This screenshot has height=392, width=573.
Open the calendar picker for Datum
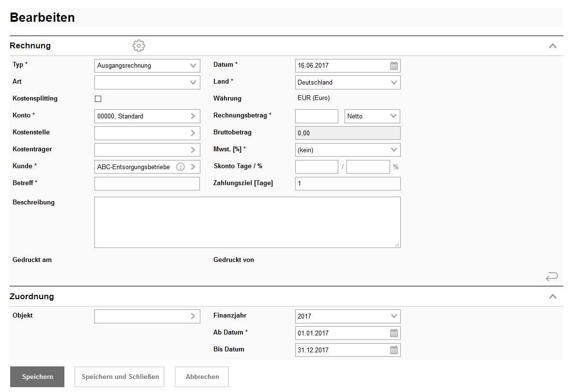click(x=394, y=66)
